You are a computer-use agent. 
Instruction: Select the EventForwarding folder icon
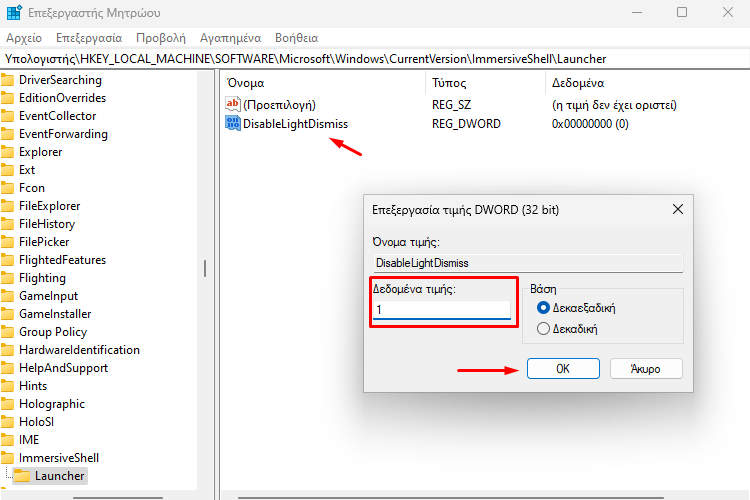click(x=7, y=134)
